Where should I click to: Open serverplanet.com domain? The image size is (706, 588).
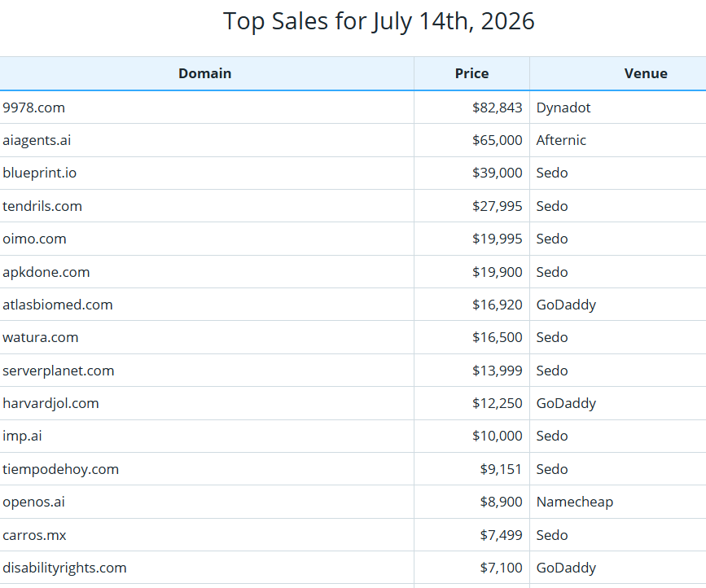59,371
